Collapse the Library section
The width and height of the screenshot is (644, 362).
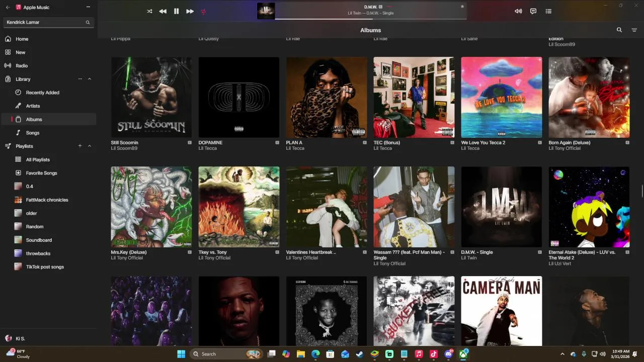pos(90,79)
